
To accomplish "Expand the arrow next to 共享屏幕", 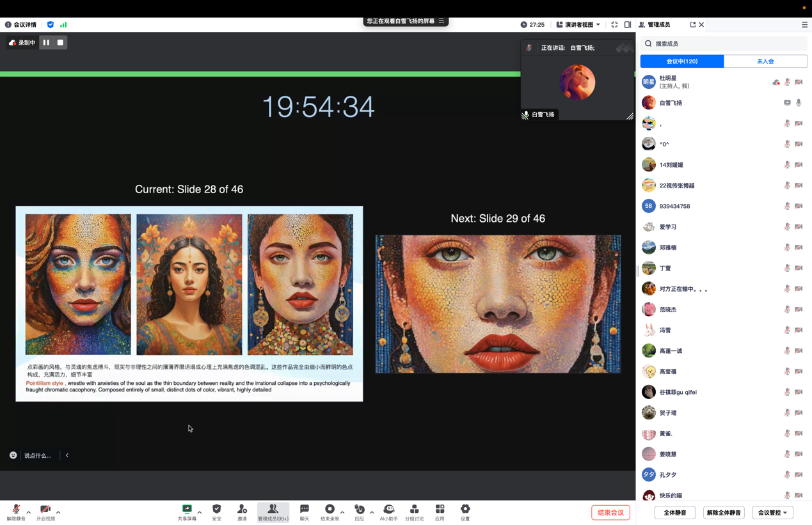I will [x=200, y=512].
